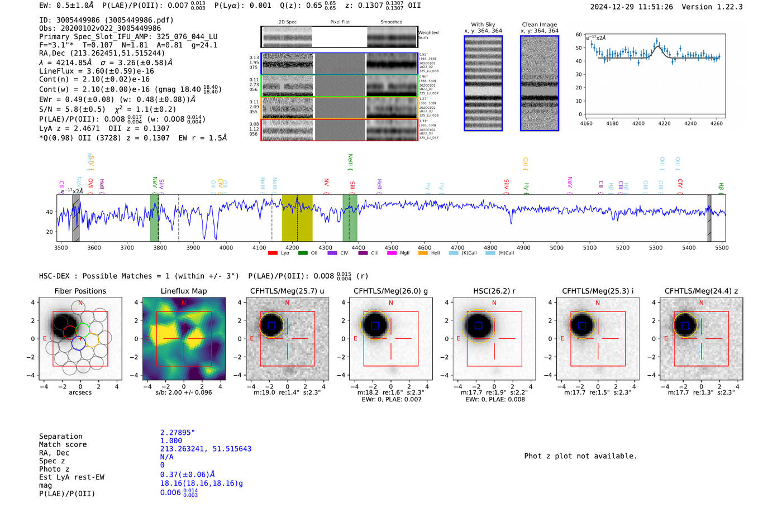Select the blue-bordered 2D spectrum row
Screen dimensions: 782x532
click(340, 64)
